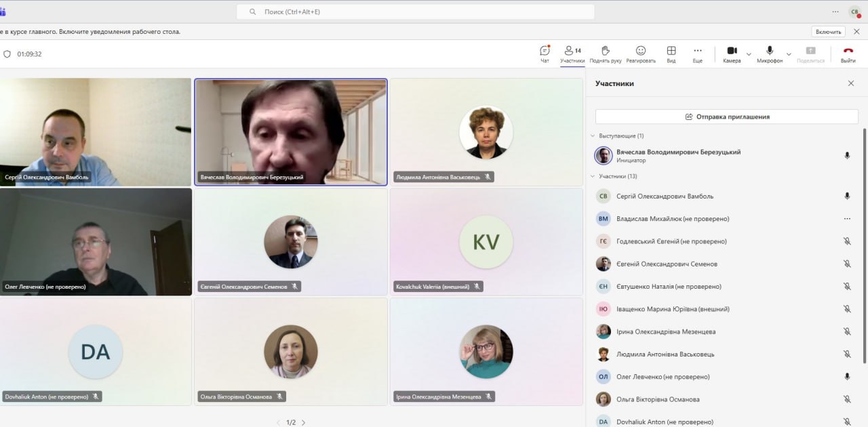Toggle mic for Сергій Олександрович Вамболь

click(847, 196)
